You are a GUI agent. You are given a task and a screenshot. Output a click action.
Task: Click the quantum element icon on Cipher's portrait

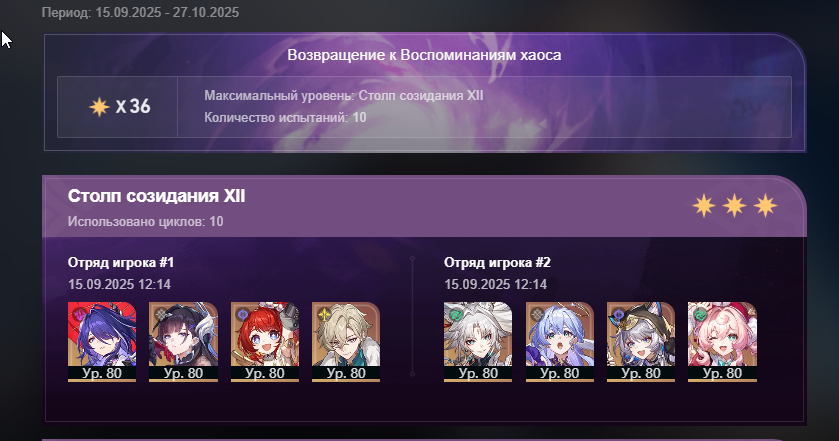point(619,315)
